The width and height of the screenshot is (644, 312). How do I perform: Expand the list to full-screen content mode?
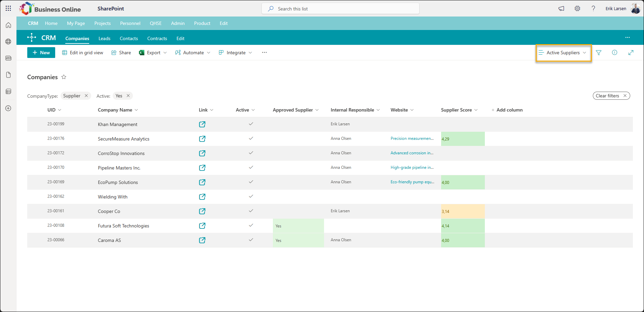click(x=631, y=53)
